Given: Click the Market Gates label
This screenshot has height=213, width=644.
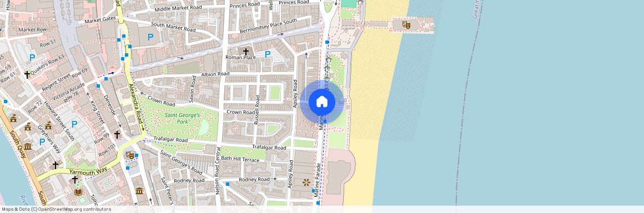Looking at the screenshot, I should point(100,19).
